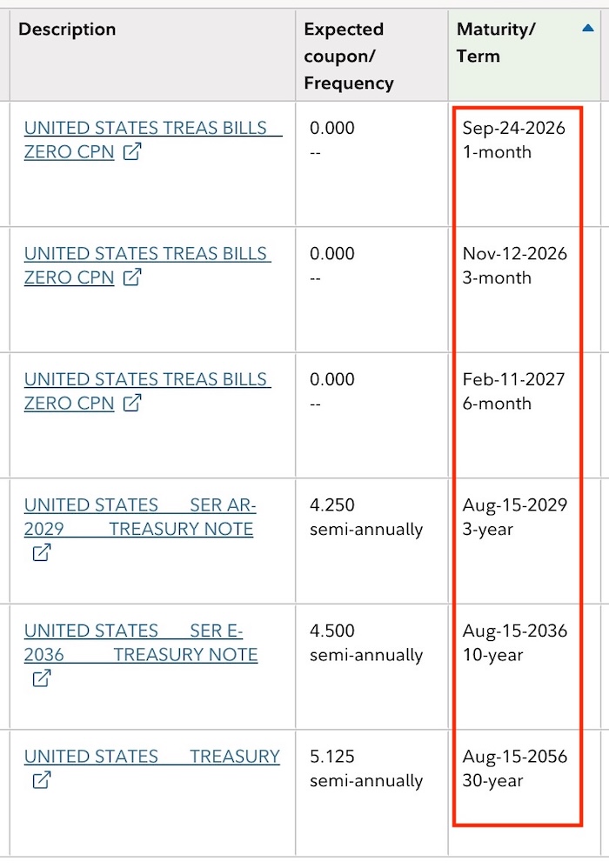The height and width of the screenshot is (868, 609).
Task: Open 30-year United States Treasury link
Action: [151, 756]
